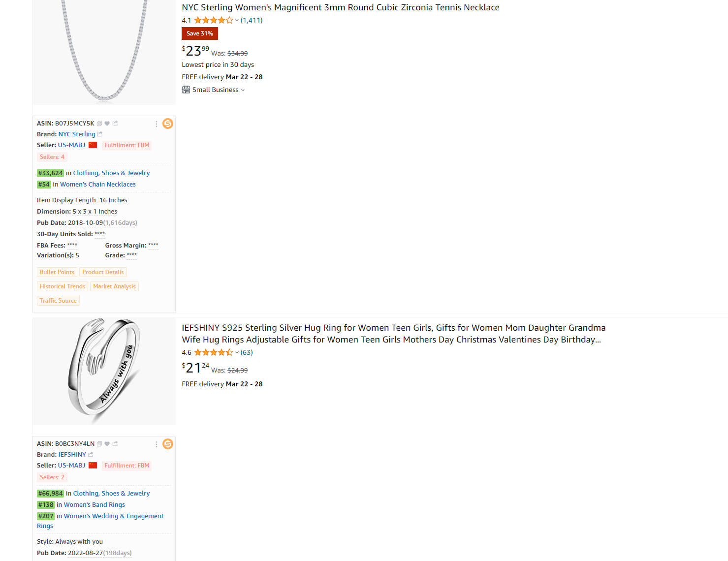
Task: Click the Traffic Source button
Action: [58, 301]
